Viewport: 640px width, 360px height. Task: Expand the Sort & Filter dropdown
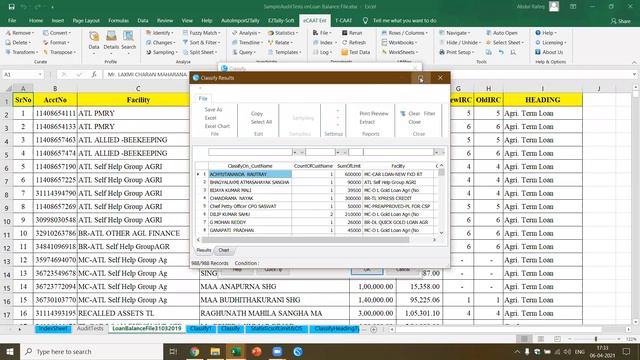[202, 42]
